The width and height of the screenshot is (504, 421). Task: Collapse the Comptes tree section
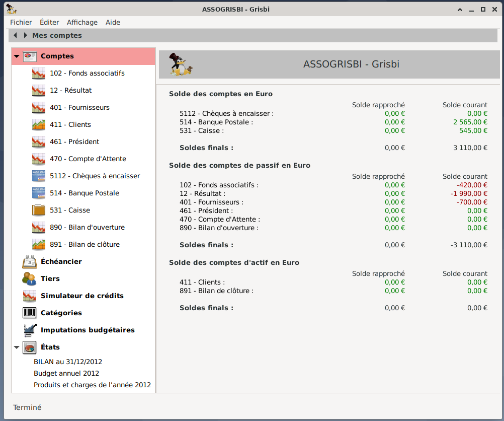tap(17, 56)
